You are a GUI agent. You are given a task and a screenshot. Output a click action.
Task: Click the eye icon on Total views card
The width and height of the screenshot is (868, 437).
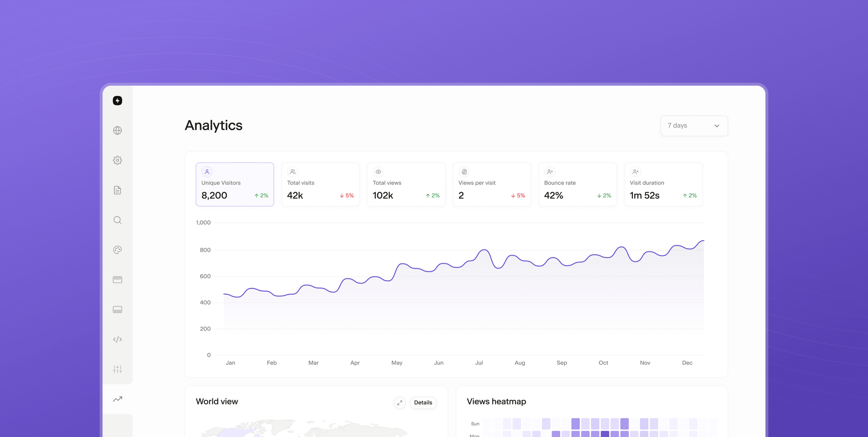pyautogui.click(x=378, y=172)
